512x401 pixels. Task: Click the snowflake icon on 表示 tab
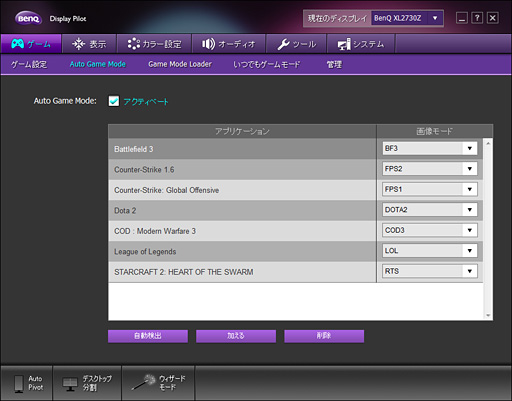point(79,44)
